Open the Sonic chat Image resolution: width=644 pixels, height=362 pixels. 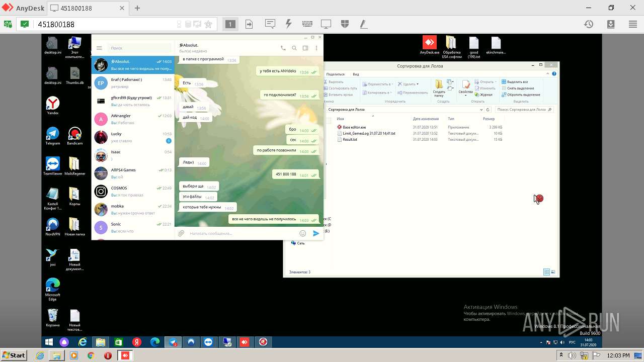pyautogui.click(x=133, y=228)
